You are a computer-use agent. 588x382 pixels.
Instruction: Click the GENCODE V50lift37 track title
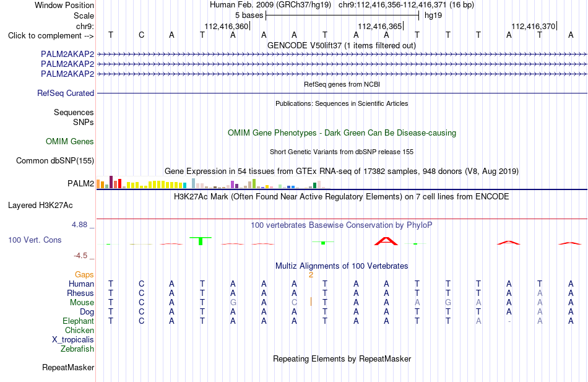(342, 45)
